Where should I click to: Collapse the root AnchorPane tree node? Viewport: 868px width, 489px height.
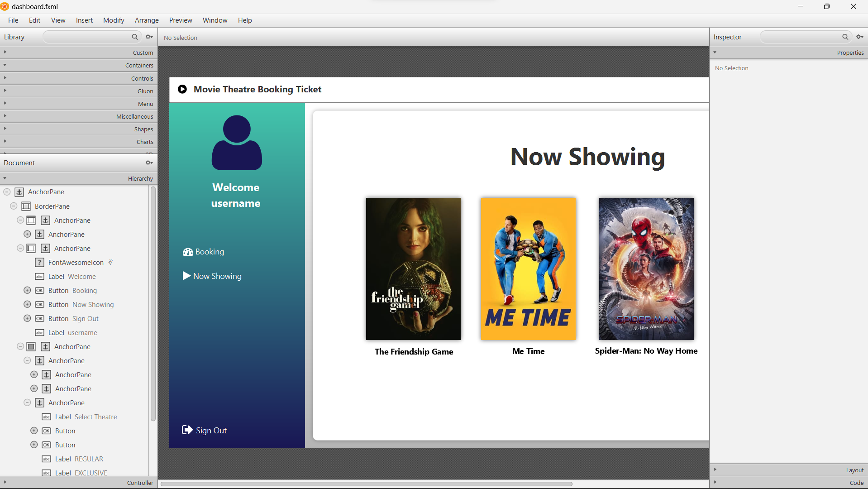(7, 192)
